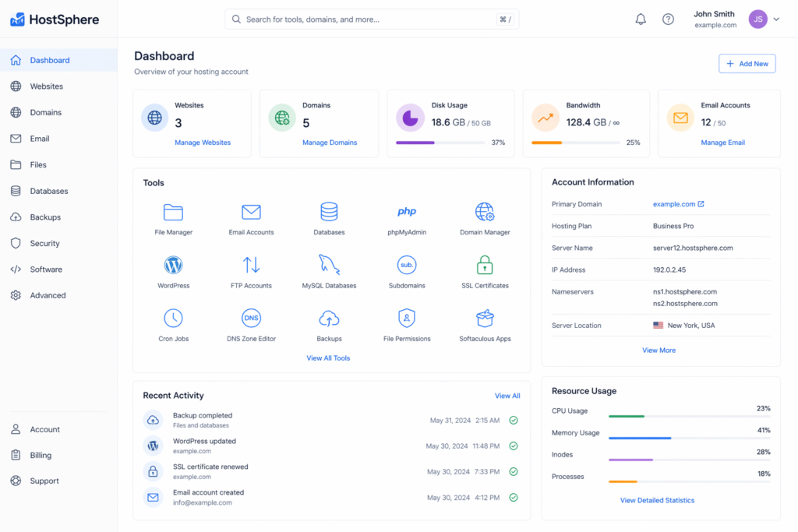Click the Add New button
Image resolution: width=798 pixels, height=532 pixels.
pos(747,64)
